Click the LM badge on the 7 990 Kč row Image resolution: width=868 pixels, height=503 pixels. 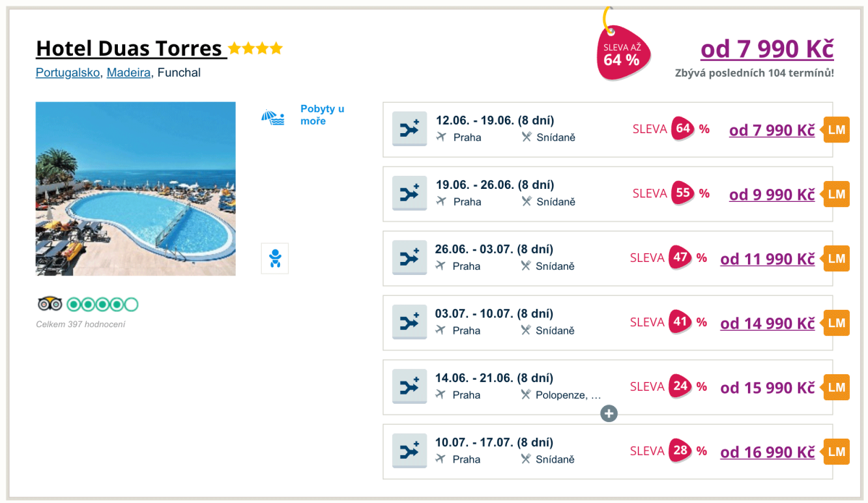click(836, 130)
